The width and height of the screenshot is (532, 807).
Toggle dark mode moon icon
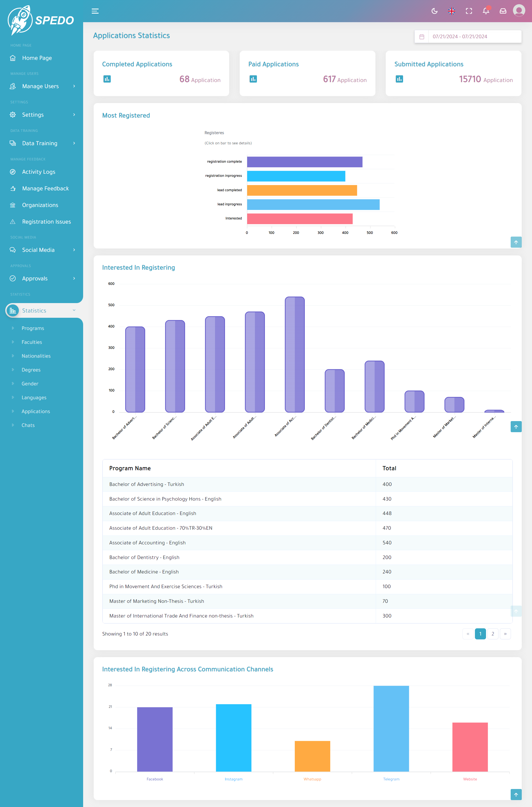pyautogui.click(x=434, y=11)
